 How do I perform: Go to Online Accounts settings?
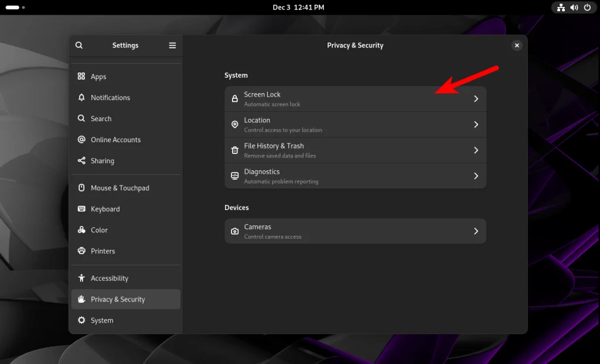click(126, 139)
